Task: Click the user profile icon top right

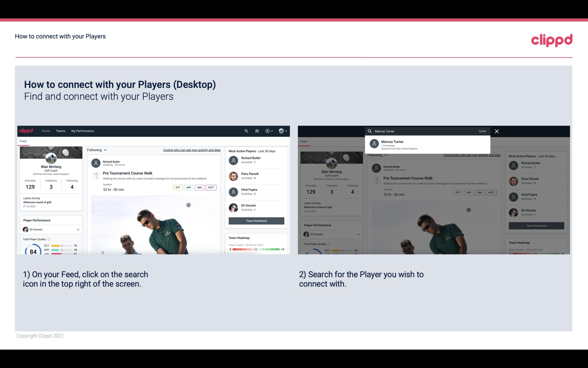Action: 281,131
